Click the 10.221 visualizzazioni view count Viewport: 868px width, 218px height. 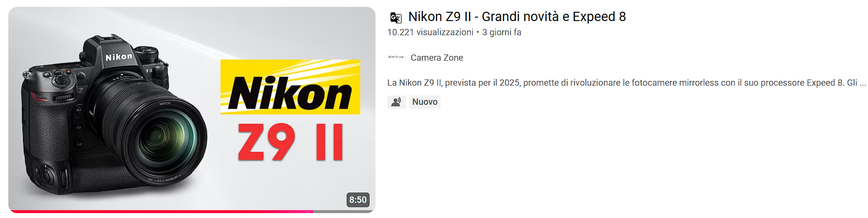tap(430, 32)
